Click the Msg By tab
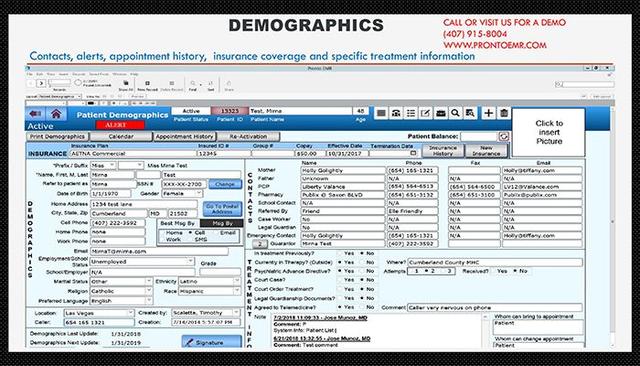The width and height of the screenshot is (640, 366). 222,223
